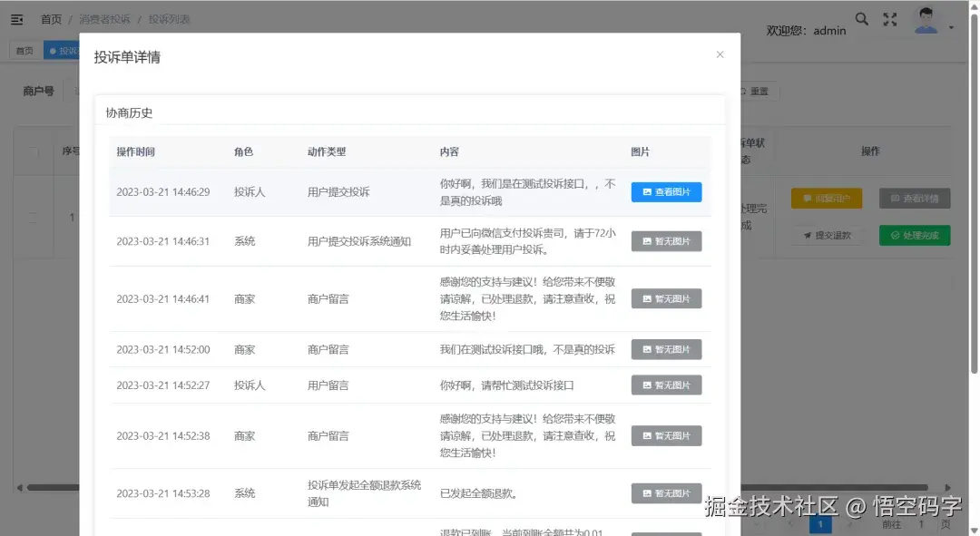Select the checkbox on the first table row

tap(33, 217)
